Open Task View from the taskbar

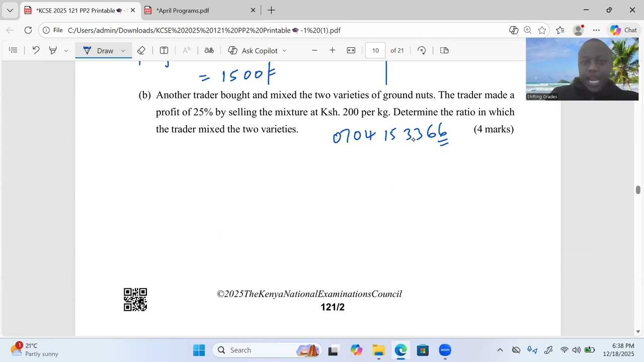coord(333,350)
